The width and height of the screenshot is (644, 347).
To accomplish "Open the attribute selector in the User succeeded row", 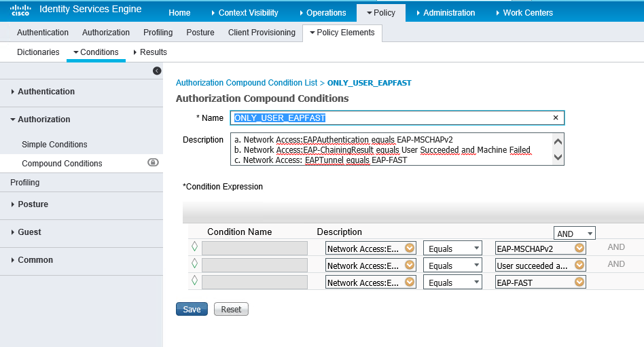I will click(x=410, y=265).
